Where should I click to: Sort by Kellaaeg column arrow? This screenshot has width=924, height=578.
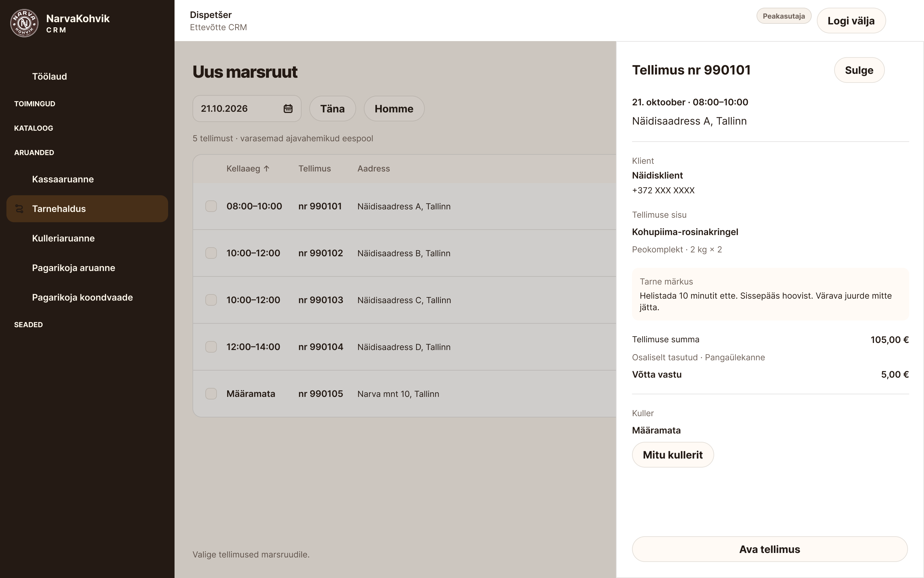[x=267, y=169]
